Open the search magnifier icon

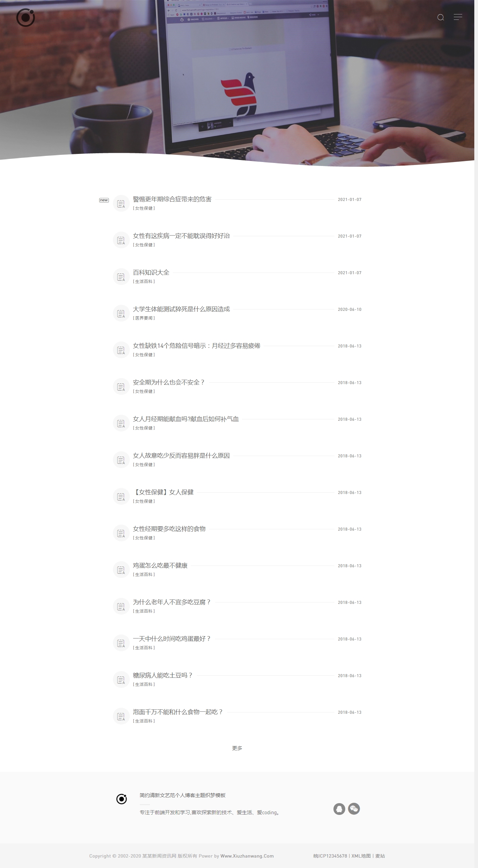440,17
